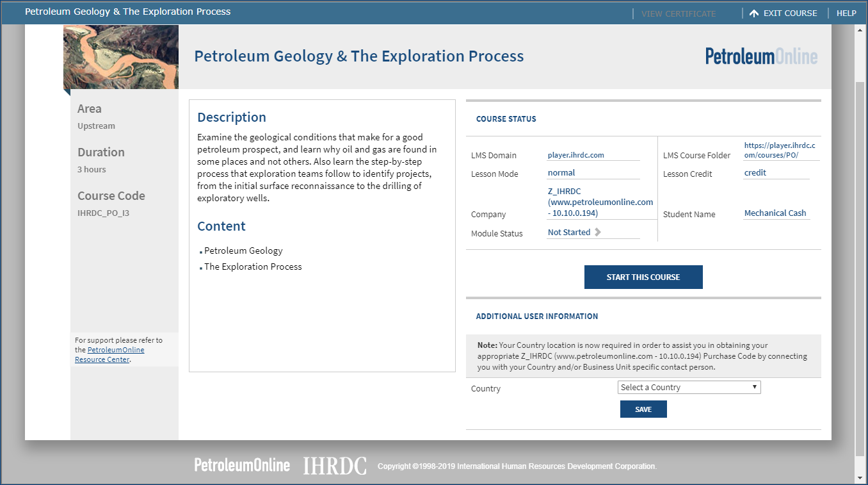Click the IHRDC logo in the footer
Viewport: 868px width, 485px height.
(335, 465)
